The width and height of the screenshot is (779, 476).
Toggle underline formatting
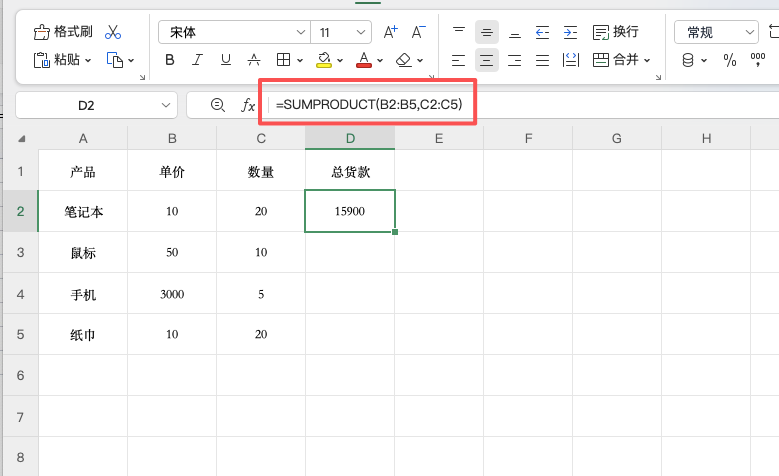pyautogui.click(x=225, y=60)
